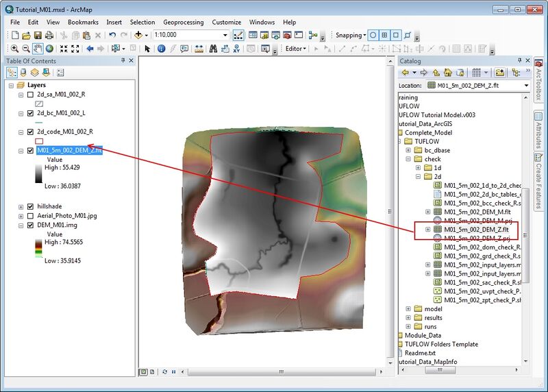Click the Editor menu button
Screen dimensions: 548x392
[x=295, y=49]
